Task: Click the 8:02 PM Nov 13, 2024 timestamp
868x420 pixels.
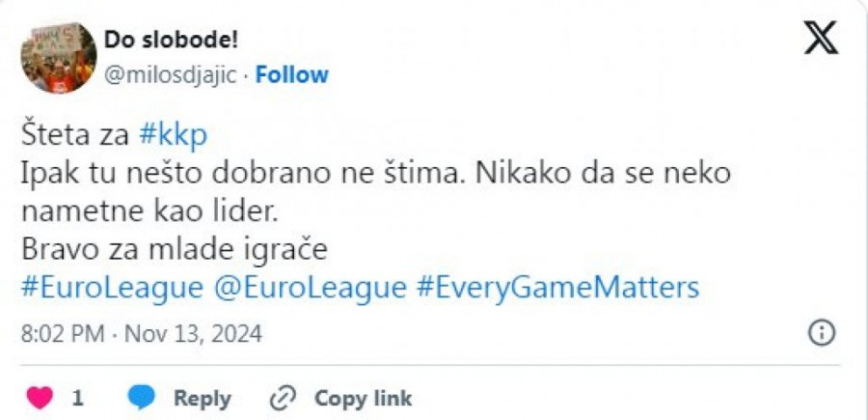Action: (x=142, y=334)
